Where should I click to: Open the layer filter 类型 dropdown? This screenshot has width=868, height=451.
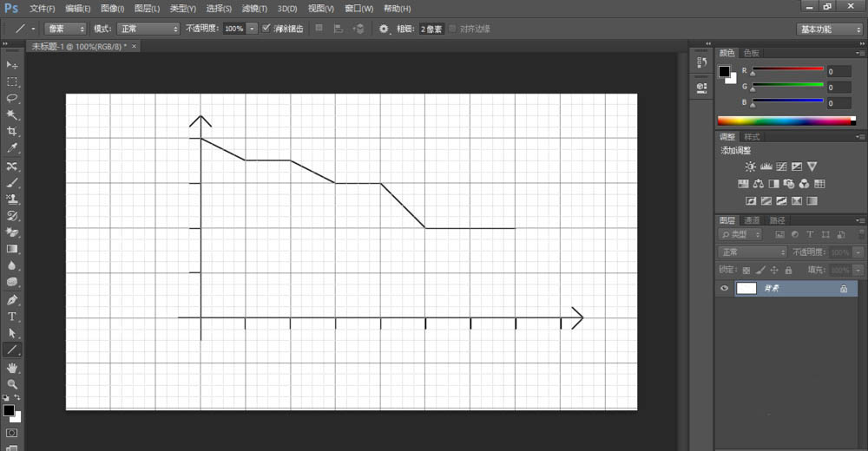point(740,235)
